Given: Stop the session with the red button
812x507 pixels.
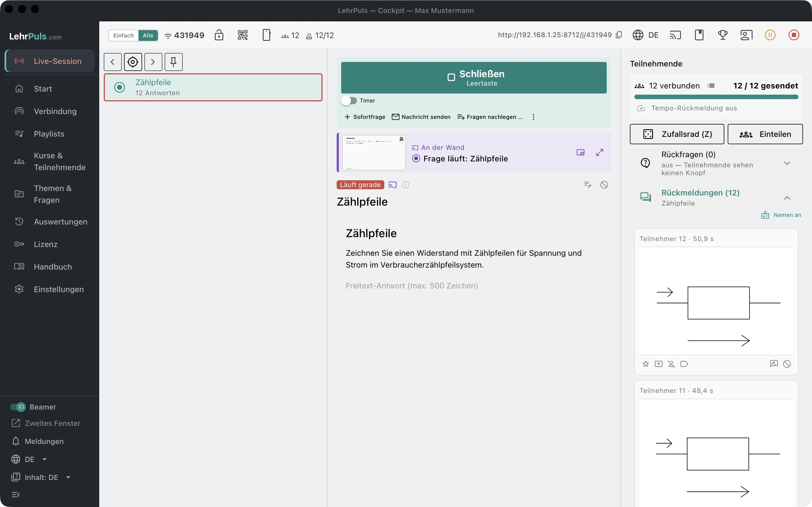Looking at the screenshot, I should point(794,35).
